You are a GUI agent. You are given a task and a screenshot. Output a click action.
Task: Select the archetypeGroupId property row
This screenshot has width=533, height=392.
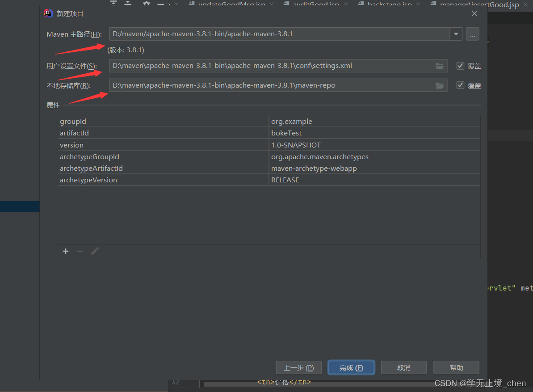(269, 156)
